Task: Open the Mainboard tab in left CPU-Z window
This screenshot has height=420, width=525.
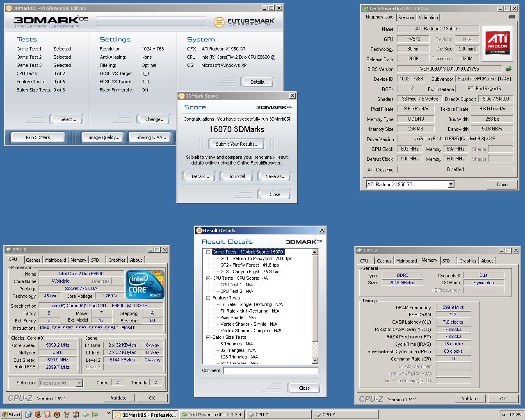Action: click(55, 260)
